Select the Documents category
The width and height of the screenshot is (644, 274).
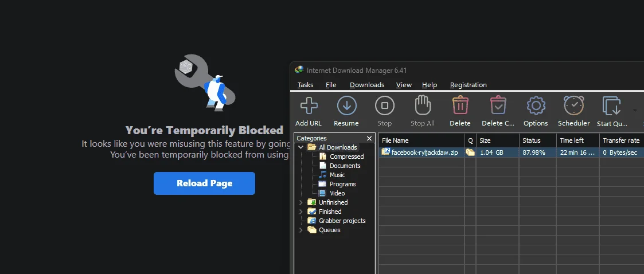345,166
